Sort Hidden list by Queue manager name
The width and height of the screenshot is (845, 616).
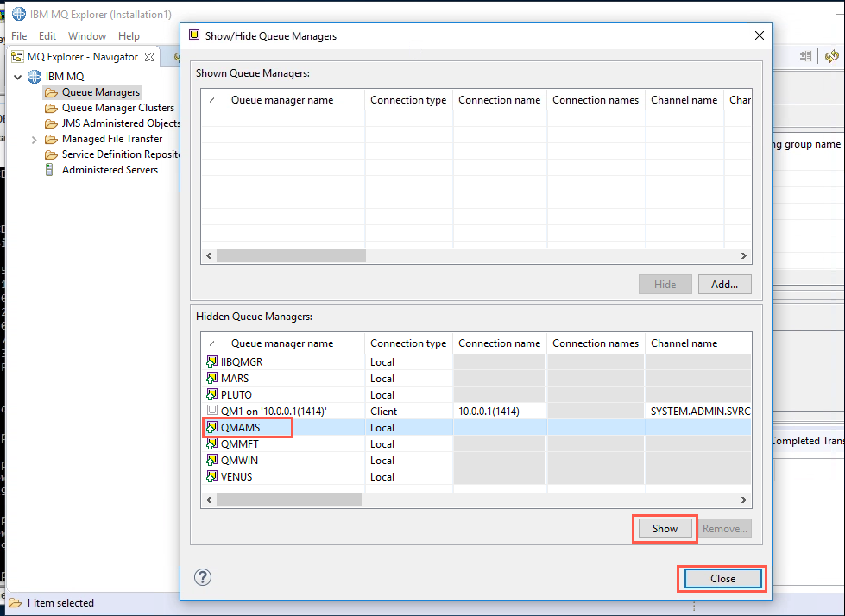tap(282, 343)
